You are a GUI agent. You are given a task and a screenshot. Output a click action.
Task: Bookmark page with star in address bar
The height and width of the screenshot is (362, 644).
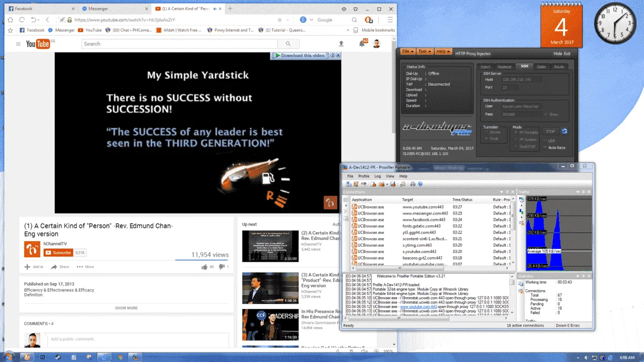[x=279, y=20]
